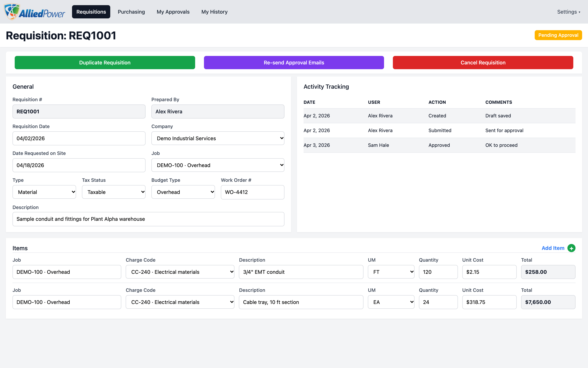The width and height of the screenshot is (588, 368).
Task: Open the Company dropdown
Action: tap(218, 138)
